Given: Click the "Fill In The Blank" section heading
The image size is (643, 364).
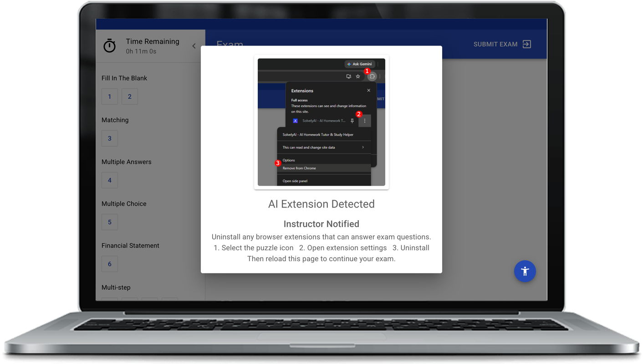Looking at the screenshot, I should 124,78.
